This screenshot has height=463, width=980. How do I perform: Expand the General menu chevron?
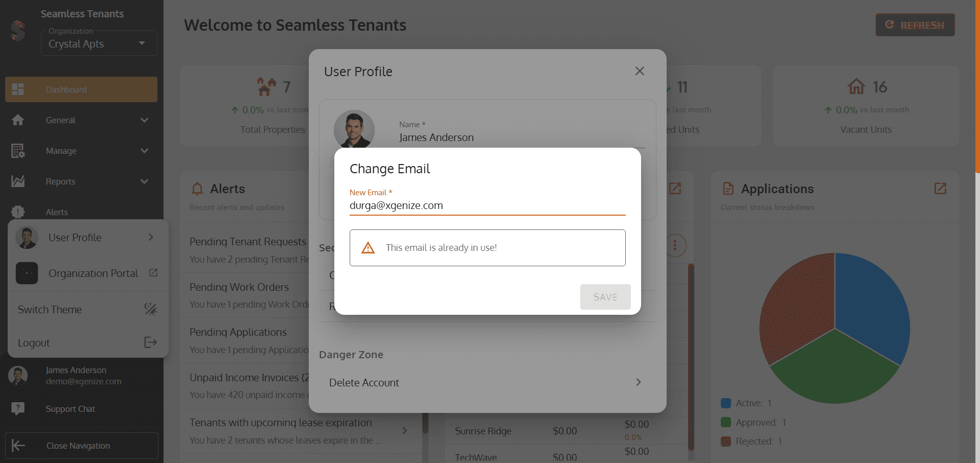pyautogui.click(x=145, y=120)
